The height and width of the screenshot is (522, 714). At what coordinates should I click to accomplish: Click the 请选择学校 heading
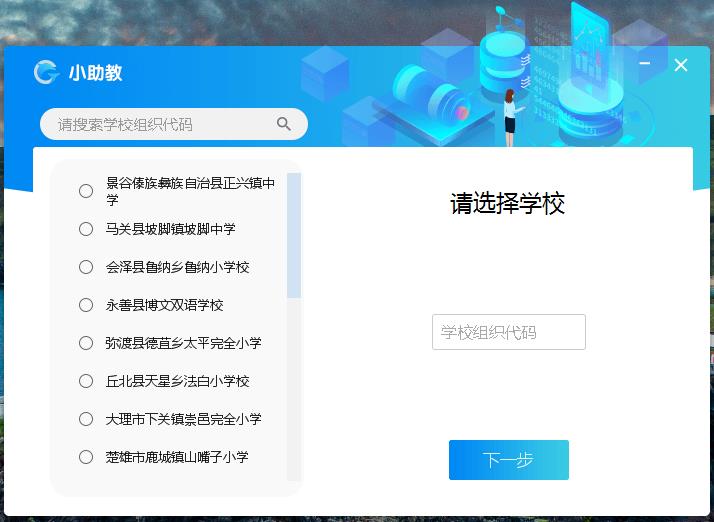coord(508,203)
